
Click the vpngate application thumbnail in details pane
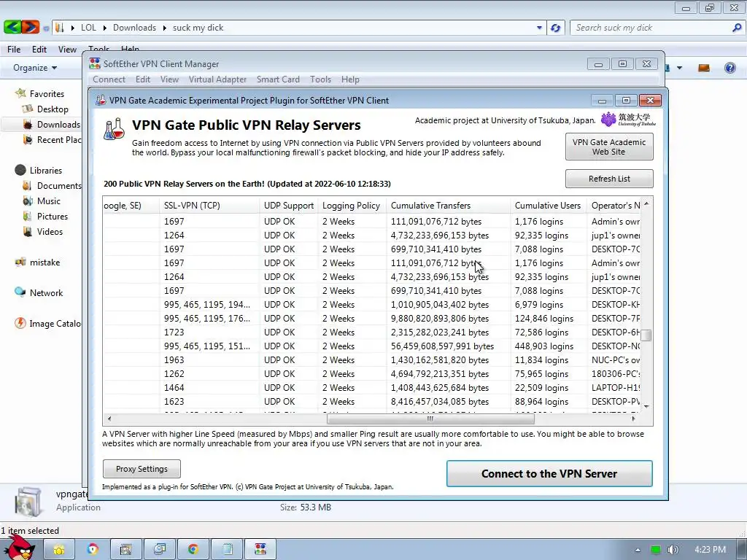pos(28,502)
